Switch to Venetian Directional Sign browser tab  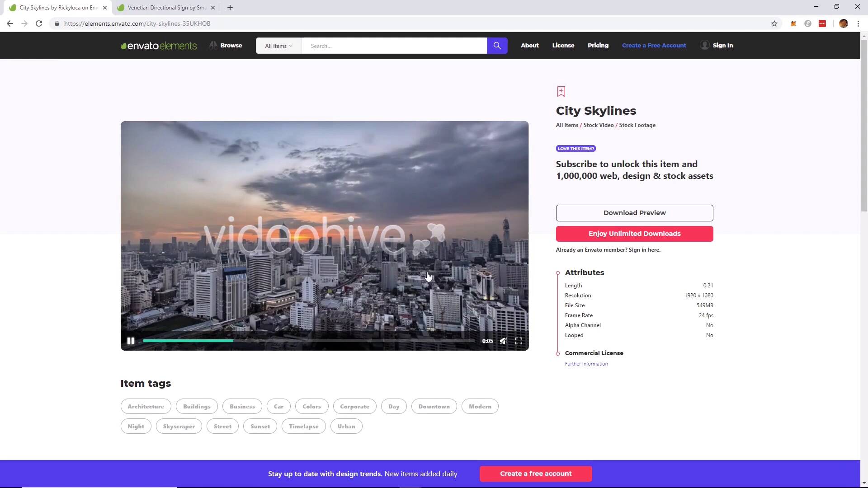coord(165,8)
